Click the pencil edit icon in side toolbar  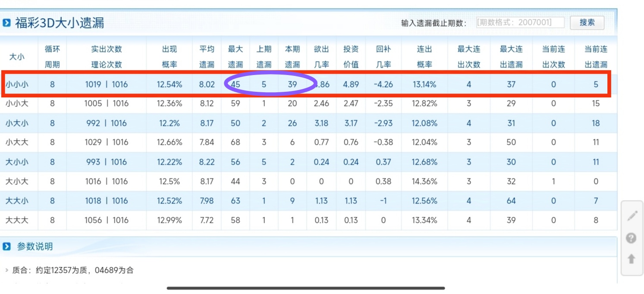tap(632, 216)
